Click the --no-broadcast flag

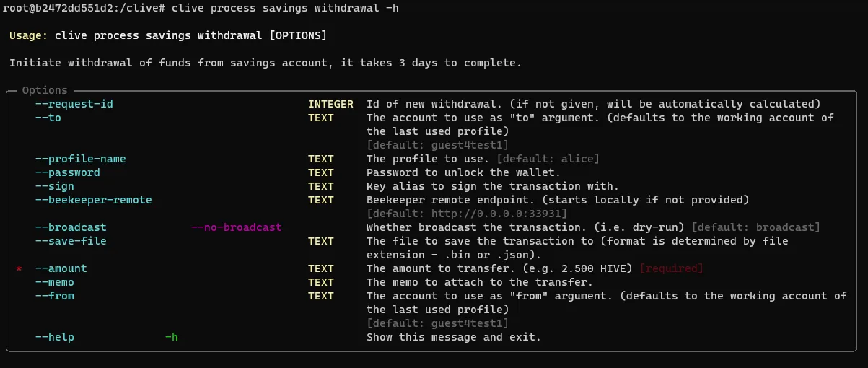237,227
